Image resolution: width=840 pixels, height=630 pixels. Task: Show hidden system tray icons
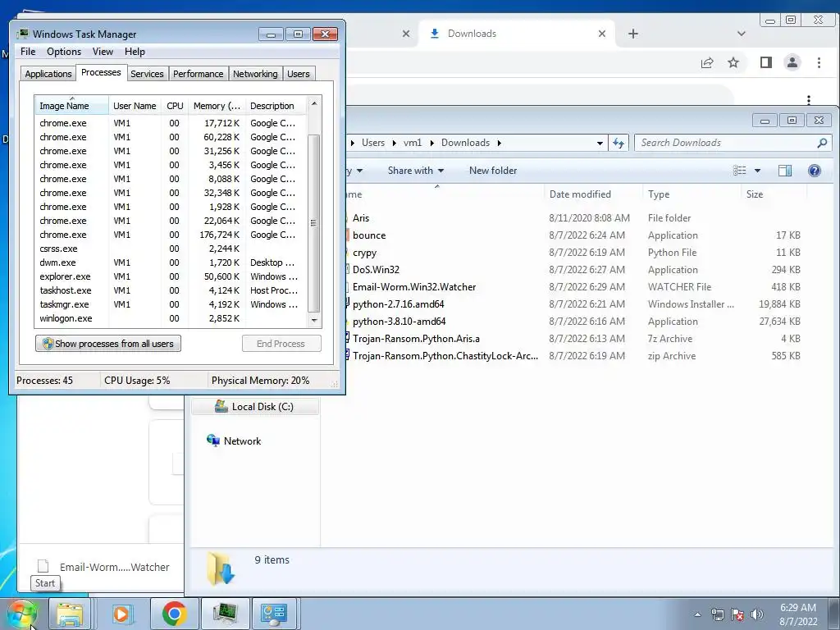tap(697, 614)
